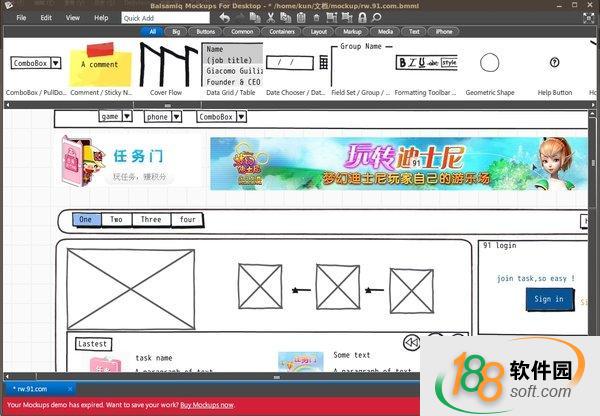Expand the 'phone' combo box
This screenshot has width=600, height=416.
coord(164,116)
